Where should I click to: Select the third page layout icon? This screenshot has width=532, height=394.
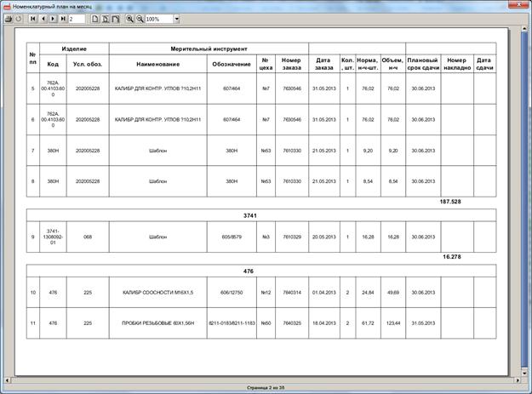pyautogui.click(x=116, y=19)
